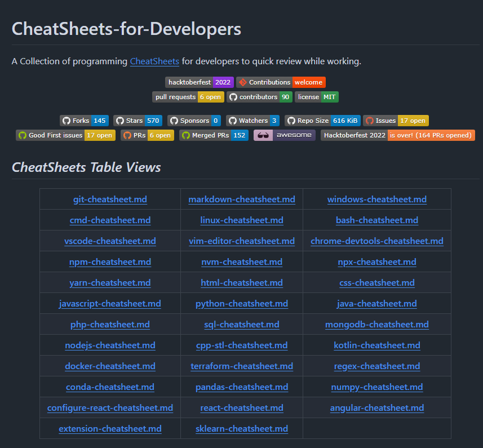Viewport: 483px width, 448px height.
Task: Open the pull requests 6 open badge
Action: tap(188, 97)
